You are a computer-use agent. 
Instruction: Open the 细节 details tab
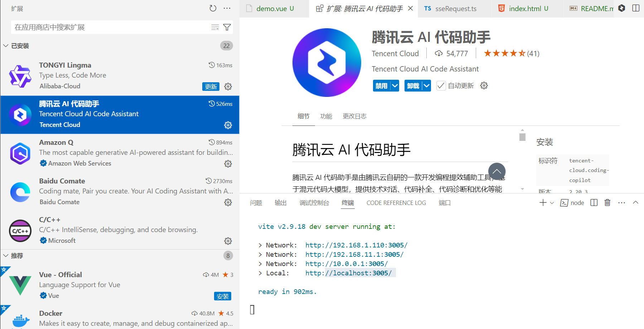click(304, 116)
